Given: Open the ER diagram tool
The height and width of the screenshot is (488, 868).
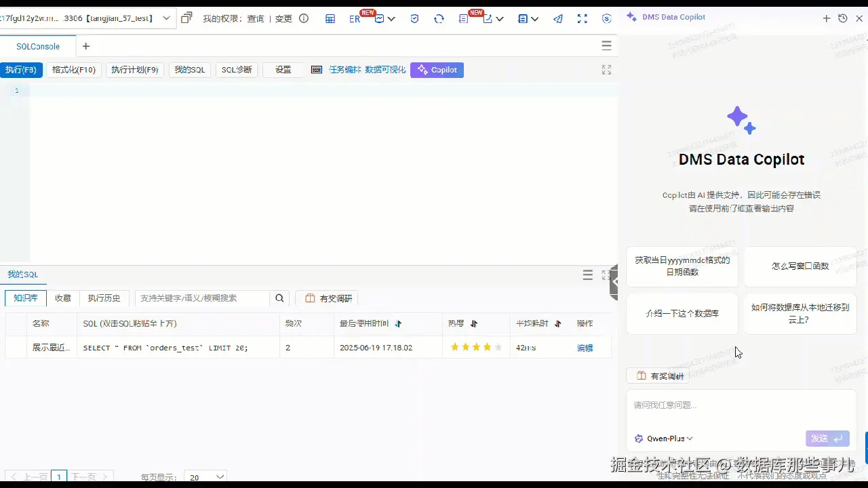Looking at the screenshot, I should (x=355, y=19).
